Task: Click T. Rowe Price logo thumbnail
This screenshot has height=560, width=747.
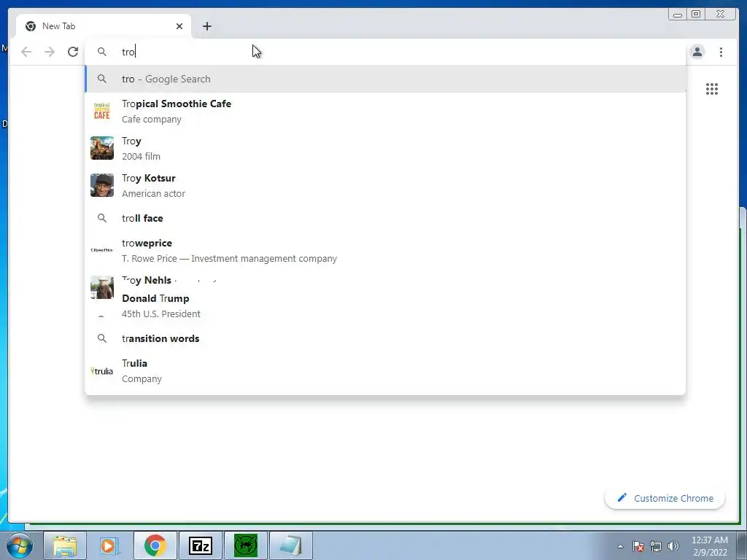Action: tap(102, 250)
